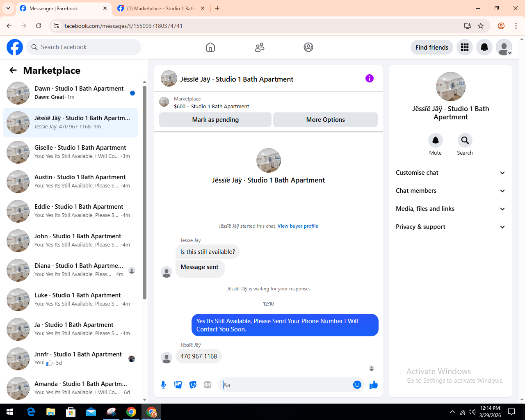
Task: Open Jnnfr's Studio 1 Bath Apartment chat
Action: [71, 359]
